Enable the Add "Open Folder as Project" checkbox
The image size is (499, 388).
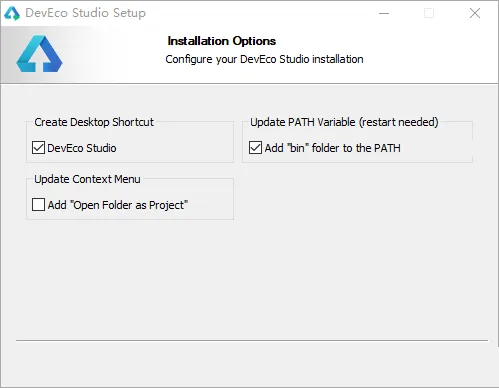tap(38, 205)
